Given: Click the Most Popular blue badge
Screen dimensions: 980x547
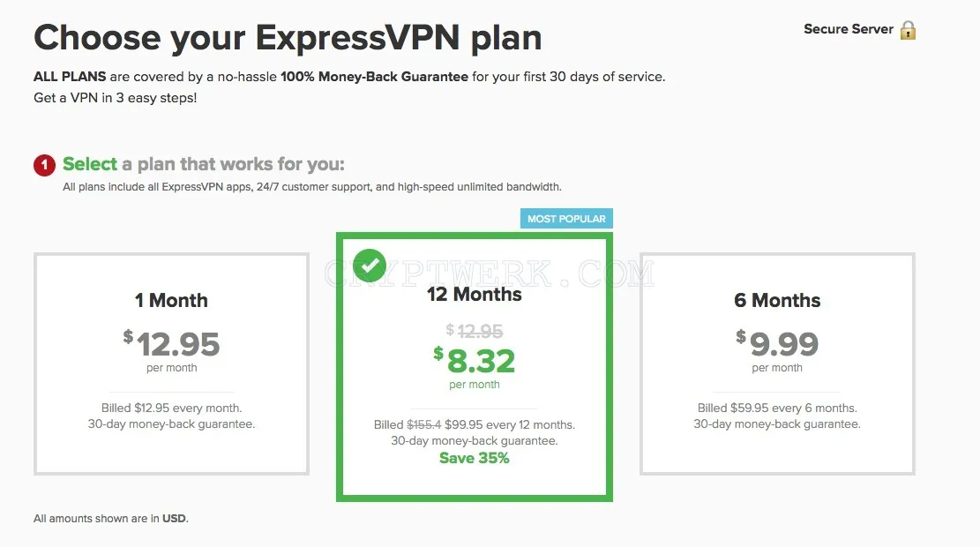Looking at the screenshot, I should click(x=566, y=219).
